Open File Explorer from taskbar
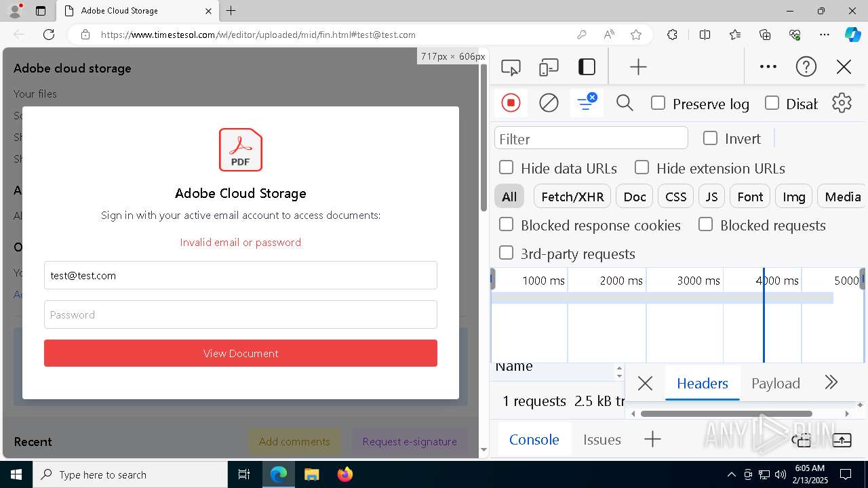Viewport: 868px width, 488px height. pyautogui.click(x=311, y=474)
